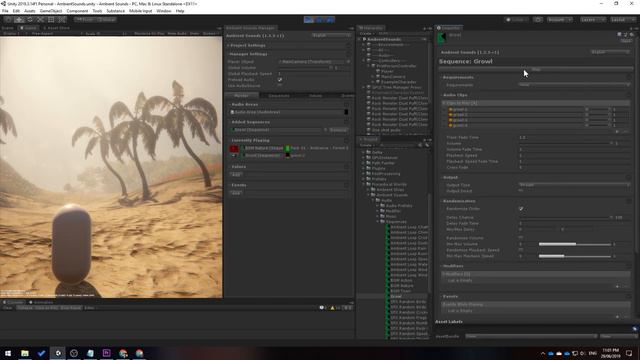Click the Remove button for Growl sequence
This screenshot has height=360, width=640.
click(x=338, y=130)
